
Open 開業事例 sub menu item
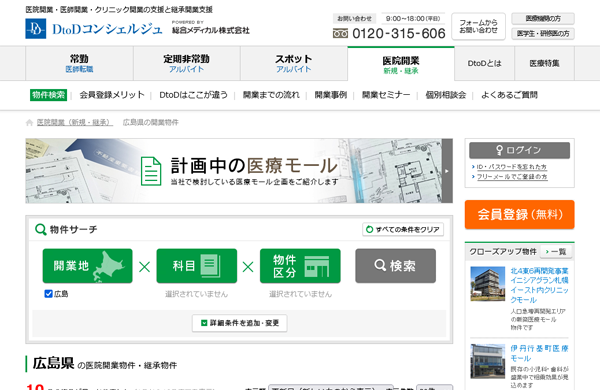pyautogui.click(x=331, y=95)
